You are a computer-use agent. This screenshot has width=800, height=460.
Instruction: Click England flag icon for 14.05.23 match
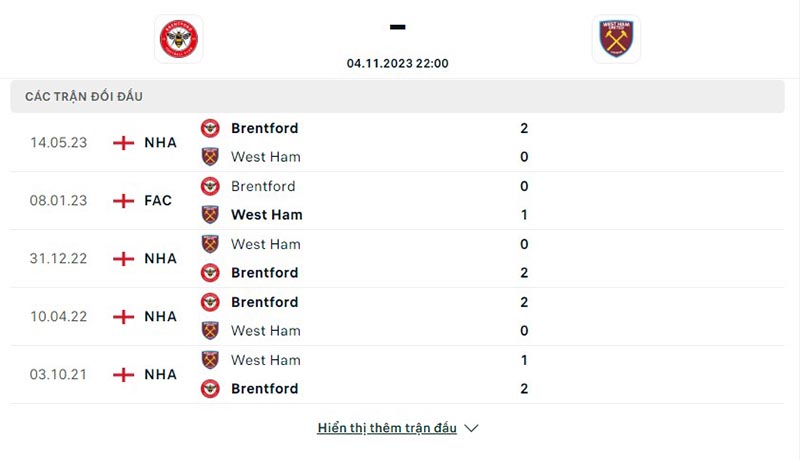[124, 143]
